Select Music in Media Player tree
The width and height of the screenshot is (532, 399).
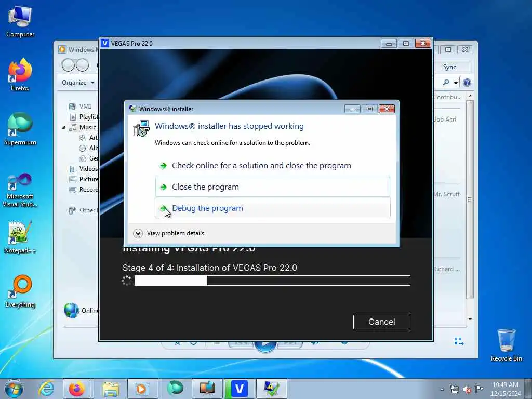coord(83,127)
